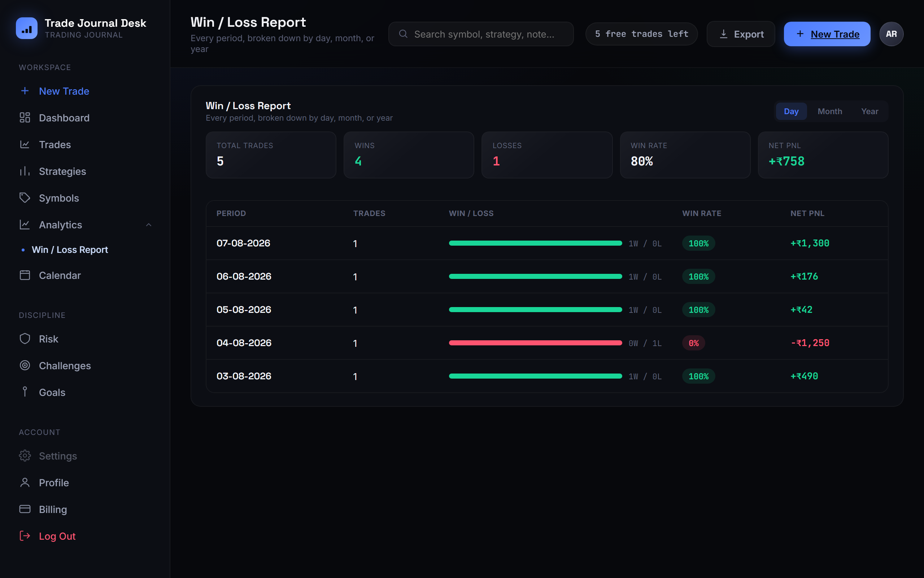Click the Trades chart icon

tap(25, 144)
